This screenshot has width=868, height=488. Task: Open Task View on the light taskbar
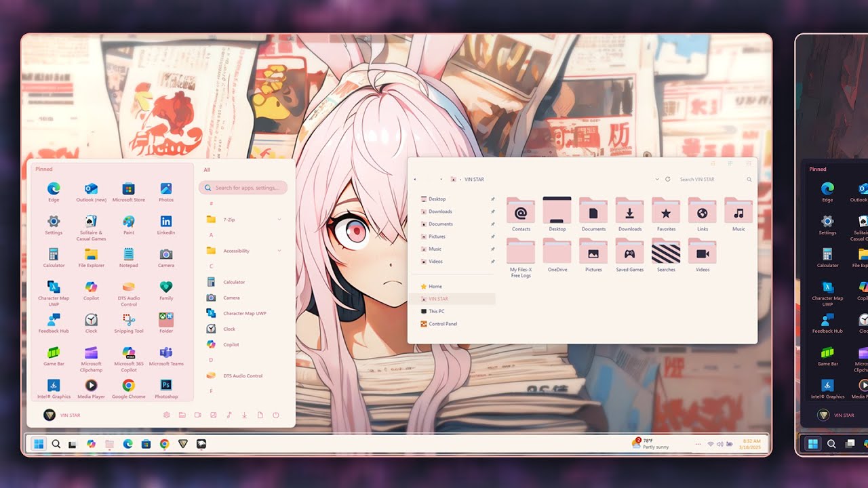click(x=72, y=444)
